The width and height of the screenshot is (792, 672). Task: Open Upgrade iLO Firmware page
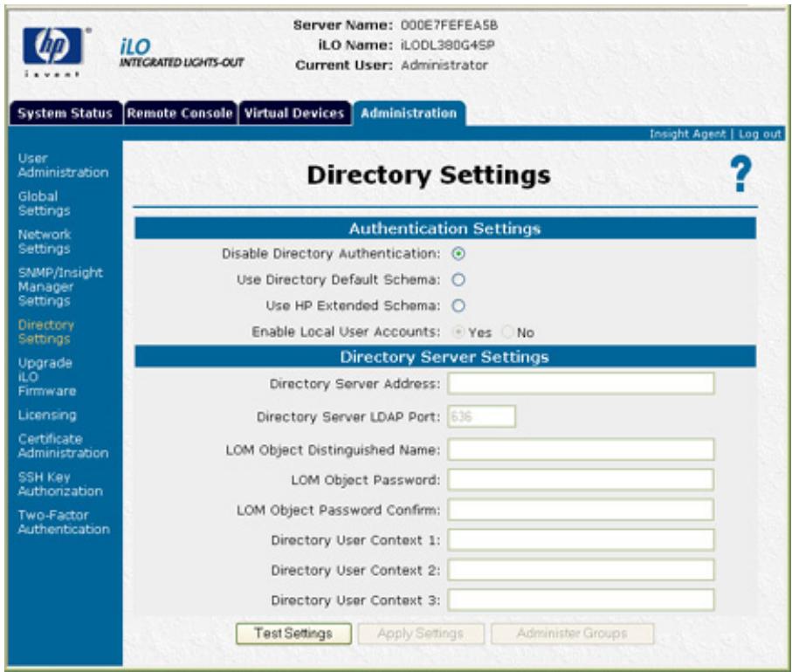tap(47, 377)
